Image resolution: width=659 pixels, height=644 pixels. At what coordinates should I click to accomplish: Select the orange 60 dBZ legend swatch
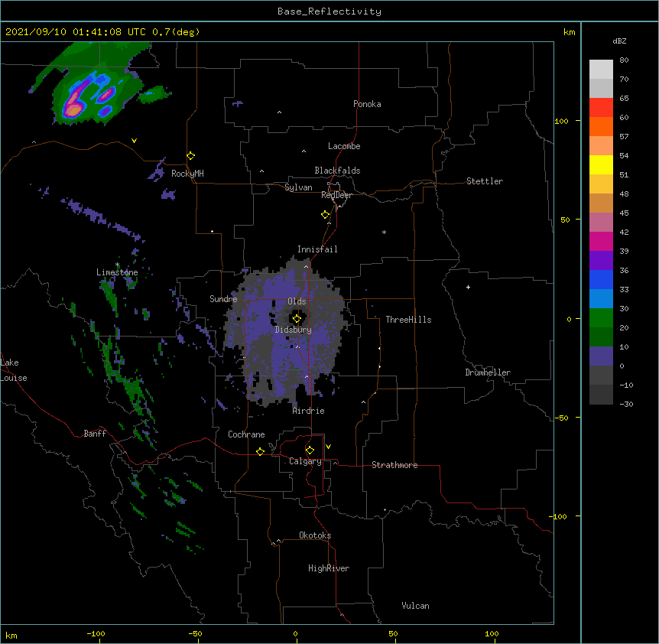click(x=601, y=126)
